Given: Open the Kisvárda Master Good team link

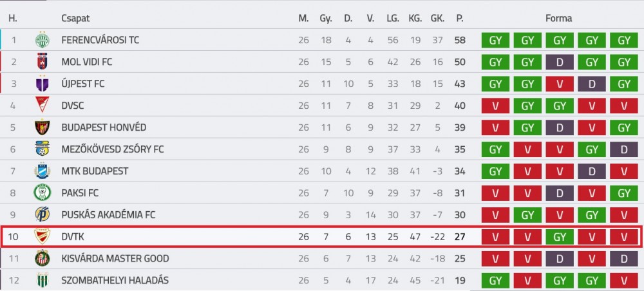Looking at the screenshot, I should [x=115, y=259].
